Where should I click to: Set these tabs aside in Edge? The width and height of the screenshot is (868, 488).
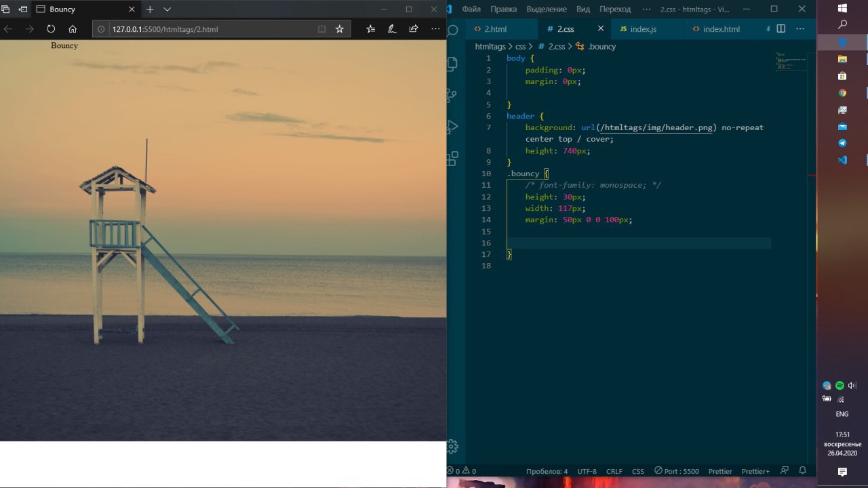[x=23, y=9]
